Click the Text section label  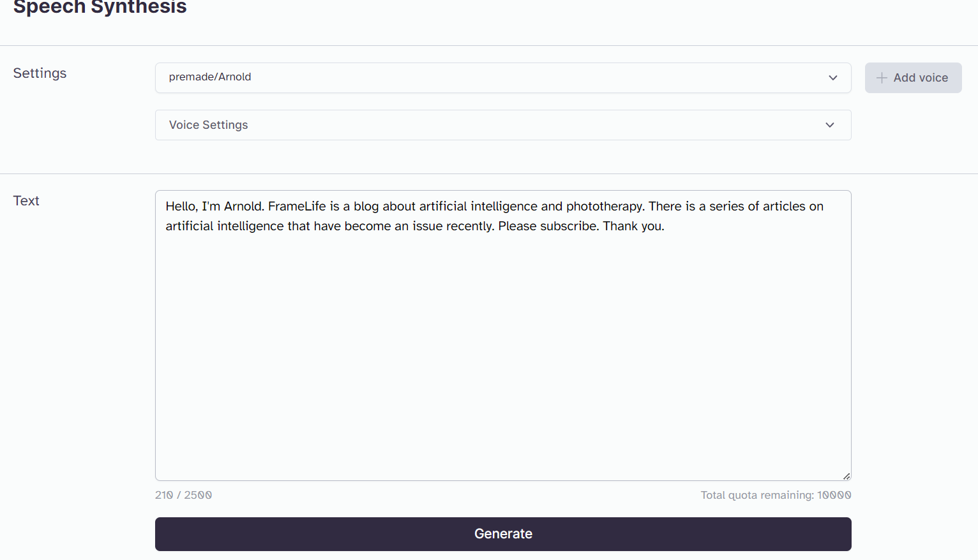pyautogui.click(x=26, y=201)
